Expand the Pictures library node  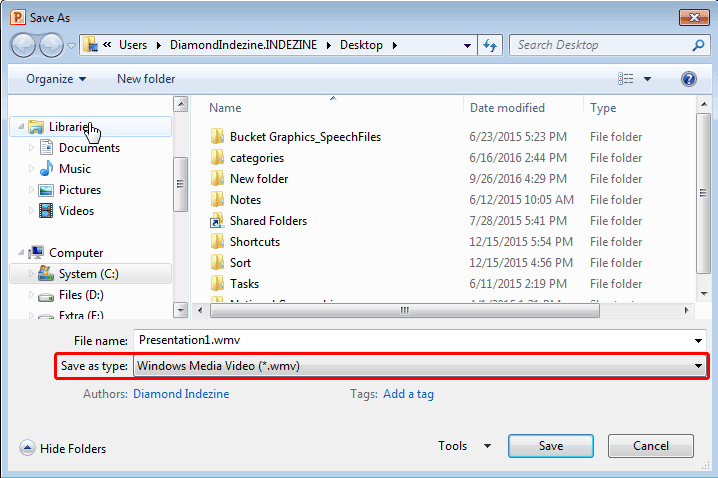pyautogui.click(x=31, y=190)
